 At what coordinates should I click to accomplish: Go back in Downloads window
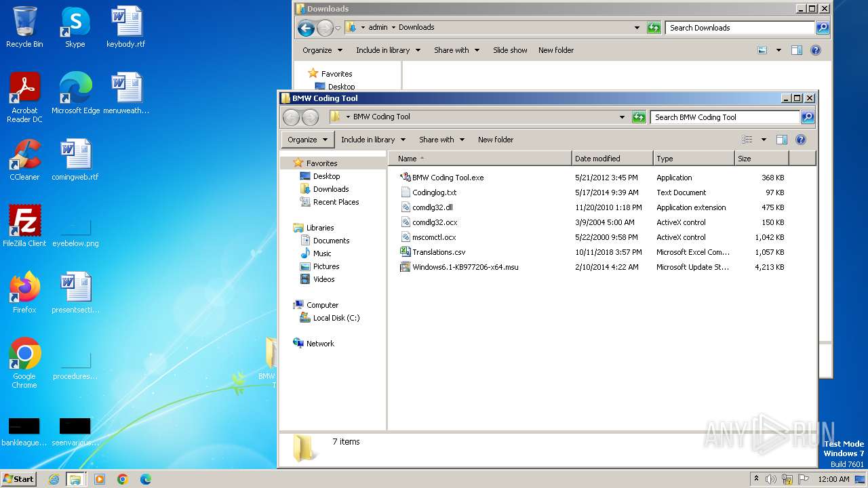pos(306,28)
